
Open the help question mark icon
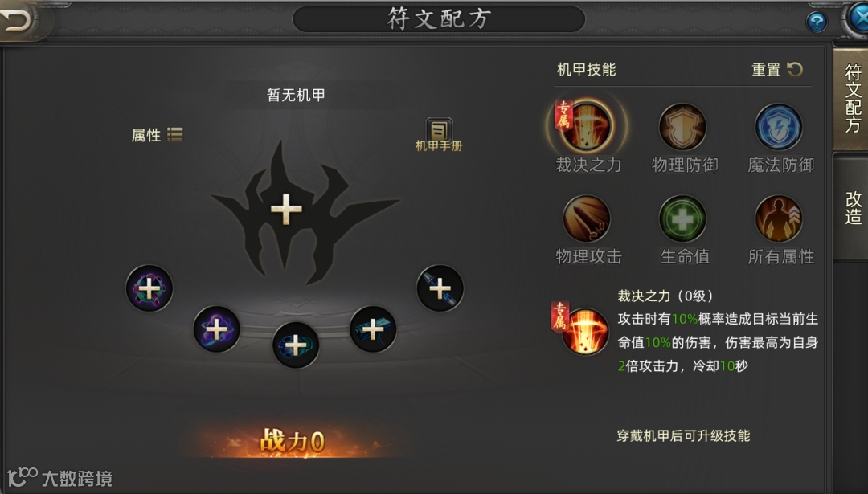(817, 22)
